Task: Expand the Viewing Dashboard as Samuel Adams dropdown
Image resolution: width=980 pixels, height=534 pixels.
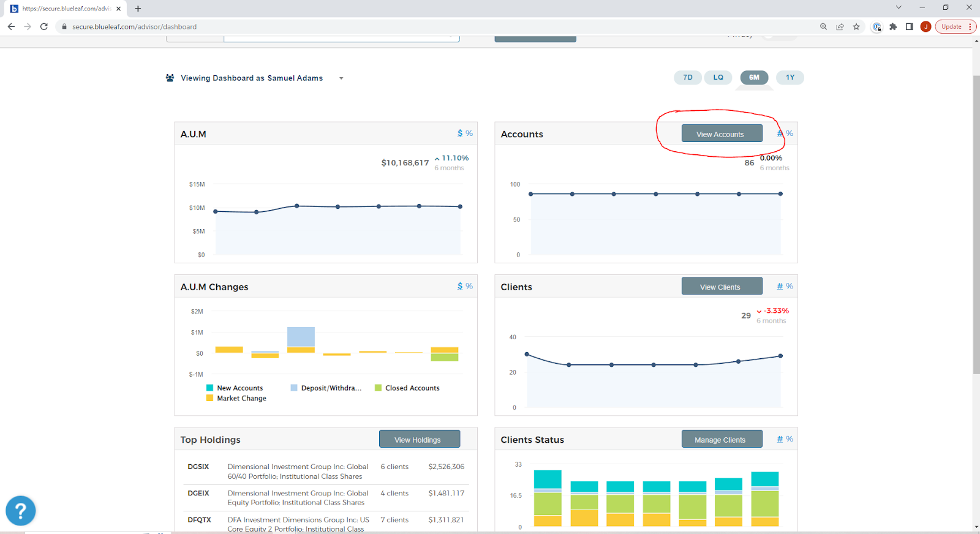Action: coord(341,78)
